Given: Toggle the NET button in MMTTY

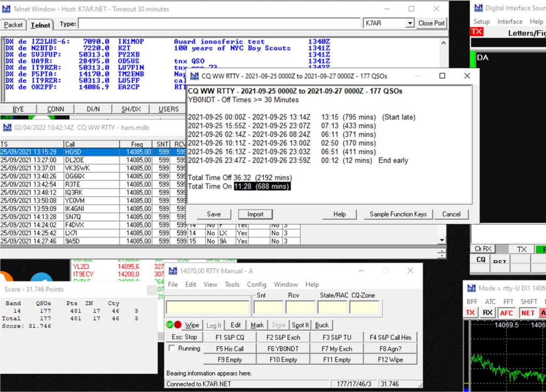Looking at the screenshot, I should tap(527, 312).
